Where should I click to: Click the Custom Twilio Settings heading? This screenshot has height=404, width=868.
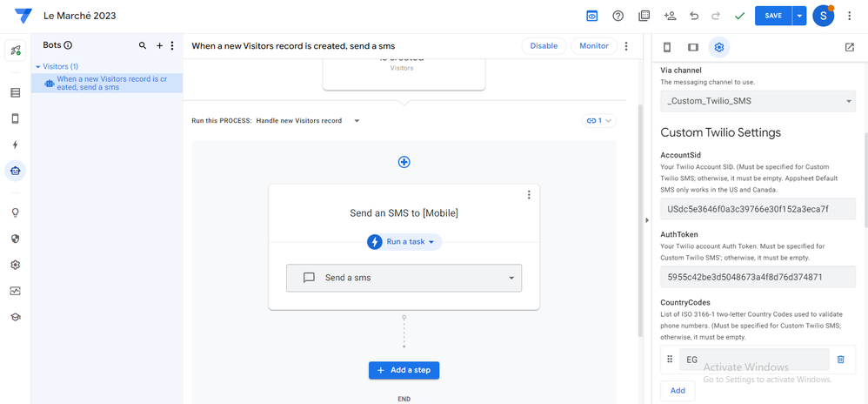click(x=721, y=132)
